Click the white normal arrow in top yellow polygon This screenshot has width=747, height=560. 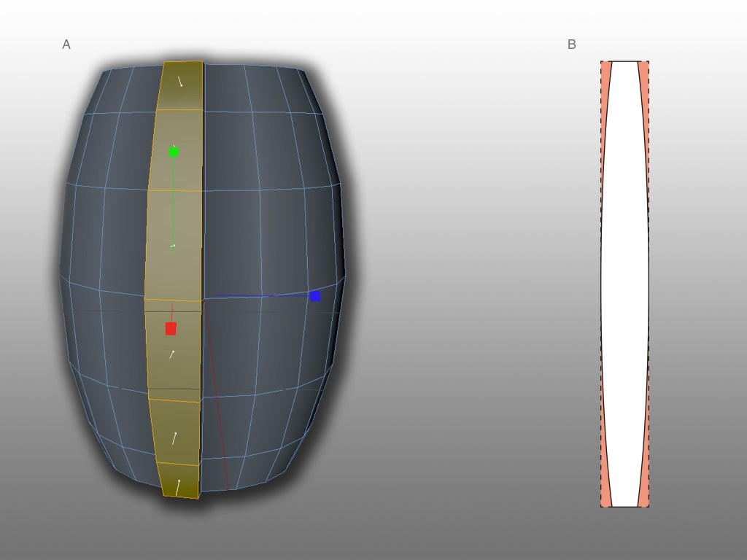(x=180, y=81)
